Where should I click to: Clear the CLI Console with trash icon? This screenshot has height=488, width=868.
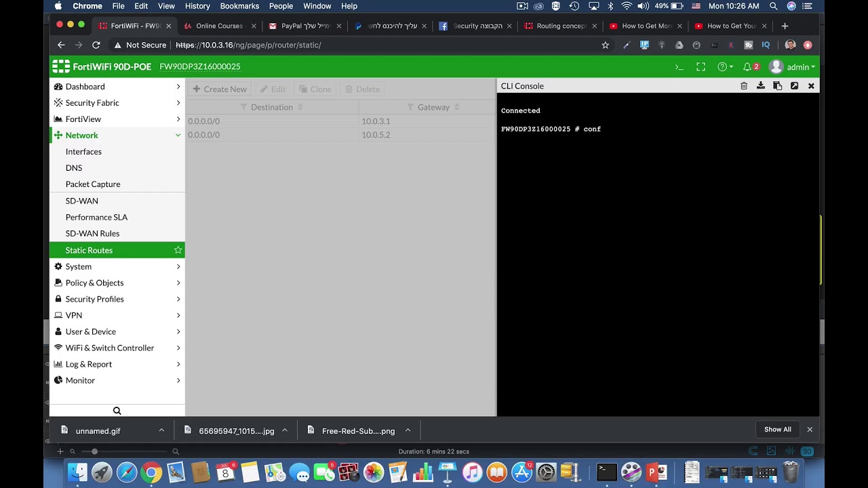coord(744,86)
